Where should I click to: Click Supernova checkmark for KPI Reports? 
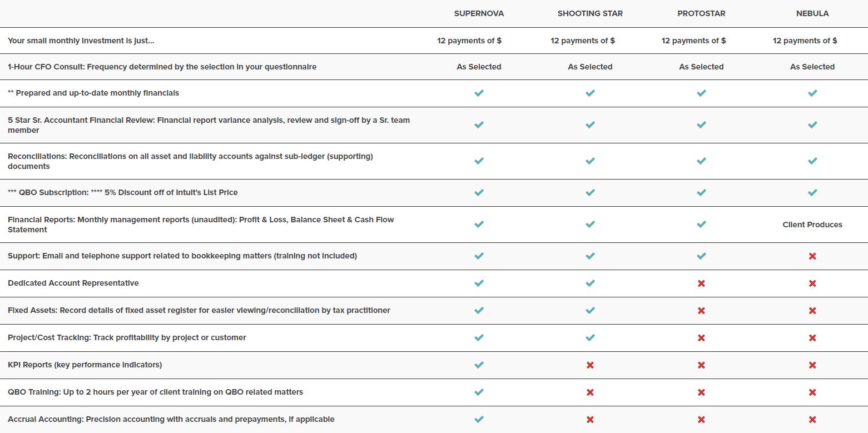479,365
